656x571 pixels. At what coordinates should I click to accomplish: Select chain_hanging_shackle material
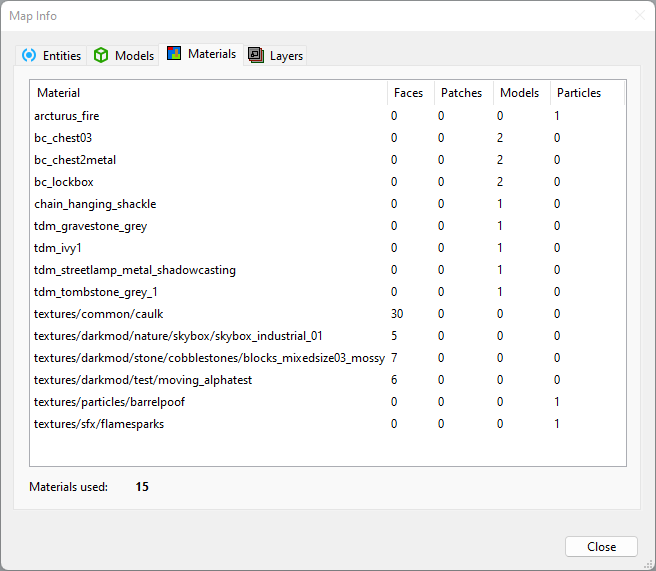point(95,204)
